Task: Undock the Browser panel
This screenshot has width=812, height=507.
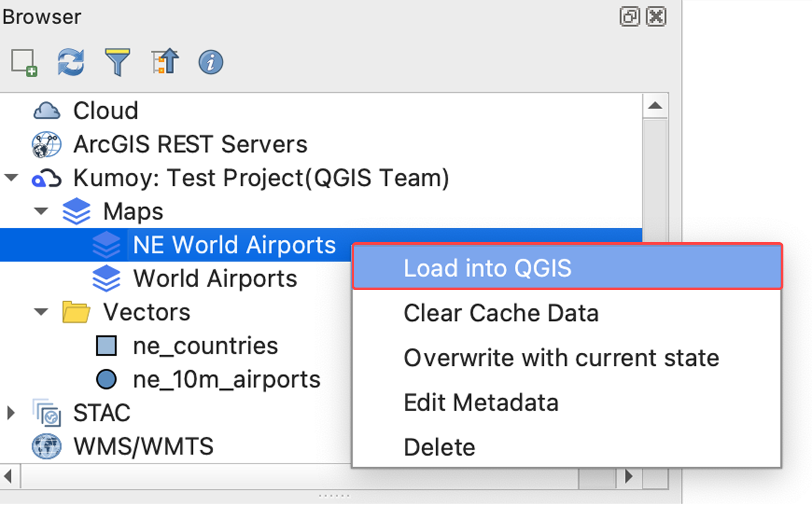Action: tap(630, 17)
